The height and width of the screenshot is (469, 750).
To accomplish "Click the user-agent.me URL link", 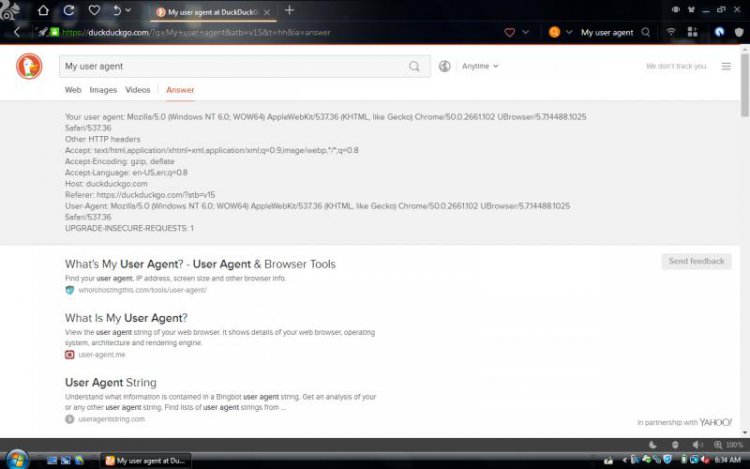I will point(102,355).
